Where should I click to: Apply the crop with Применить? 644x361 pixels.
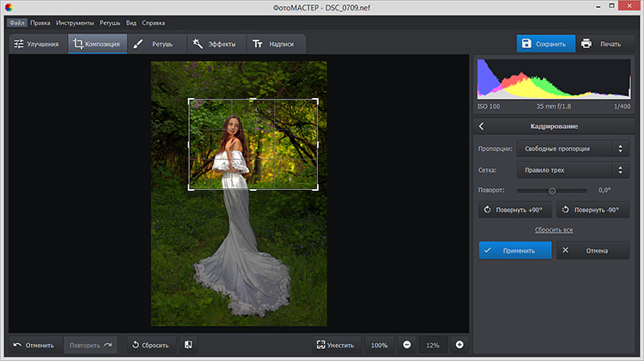[514, 251]
